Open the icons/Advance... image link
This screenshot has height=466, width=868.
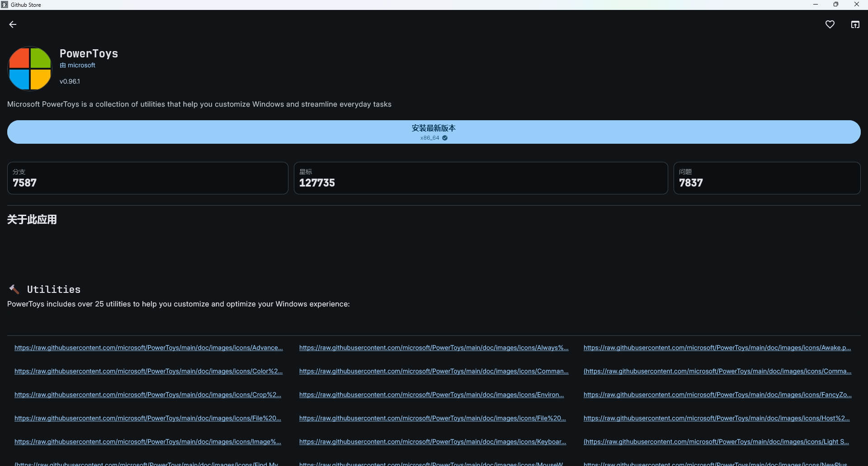coord(148,348)
